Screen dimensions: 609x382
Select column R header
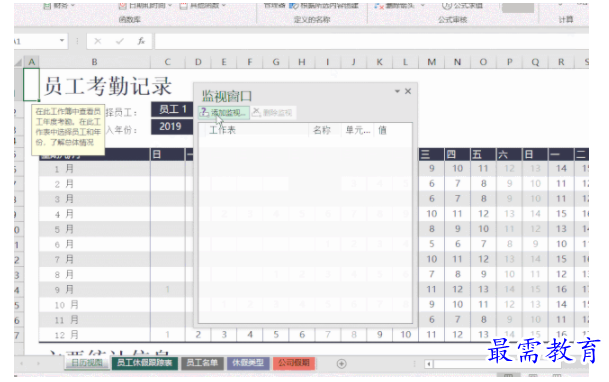pyautogui.click(x=561, y=62)
